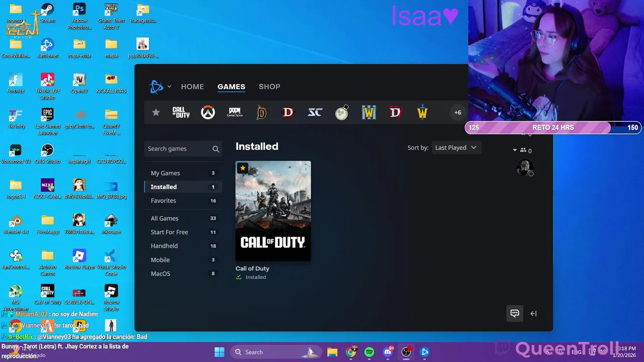The height and width of the screenshot is (362, 644).
Task: Open the DOOM Dark Ages icon
Action: (234, 113)
